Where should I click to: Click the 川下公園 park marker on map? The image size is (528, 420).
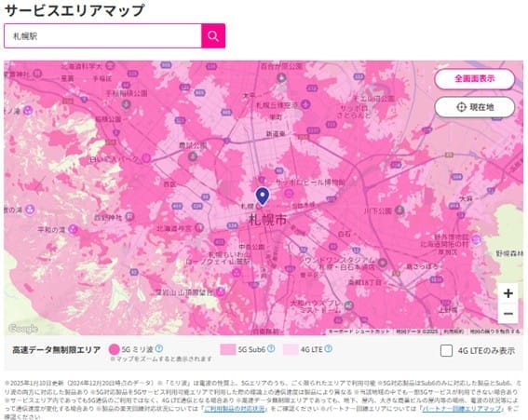(399, 210)
